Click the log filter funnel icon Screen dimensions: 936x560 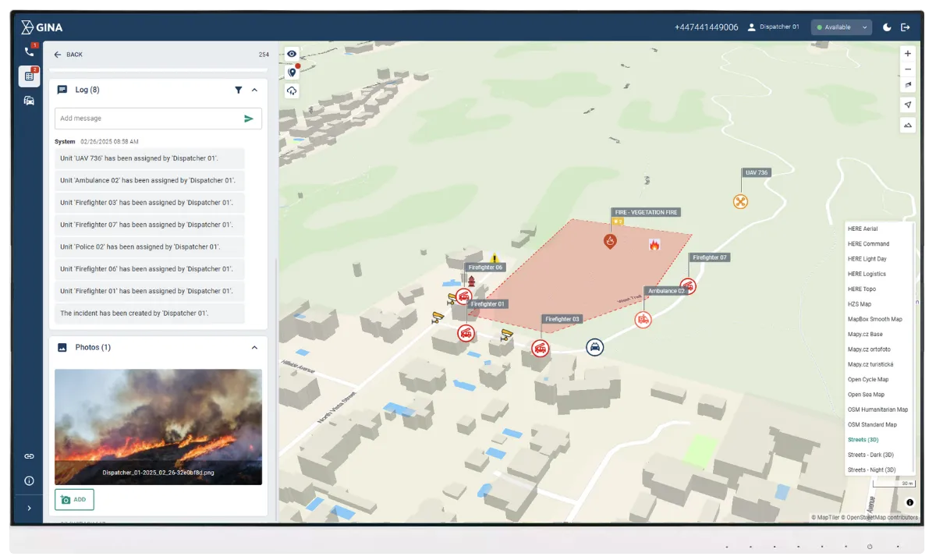pos(239,90)
